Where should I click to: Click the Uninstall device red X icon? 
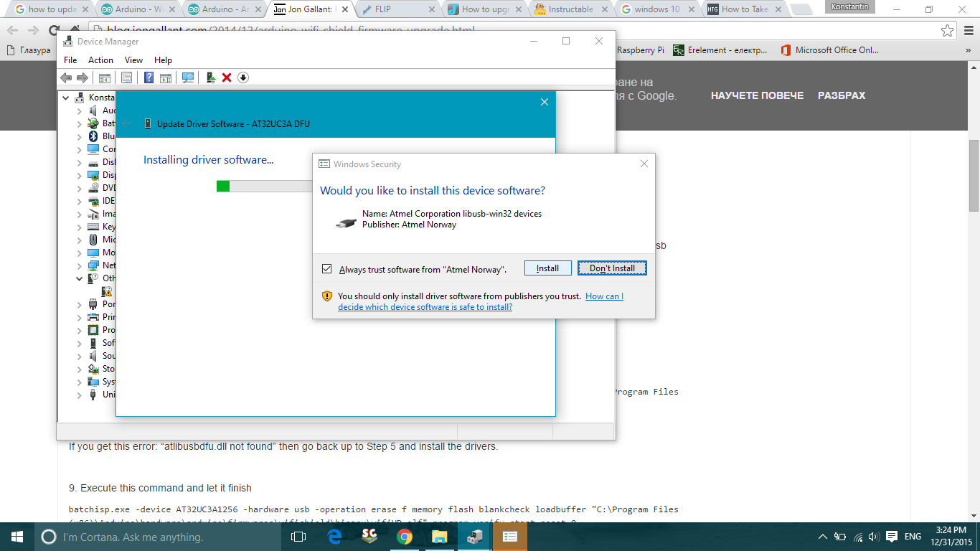(227, 77)
